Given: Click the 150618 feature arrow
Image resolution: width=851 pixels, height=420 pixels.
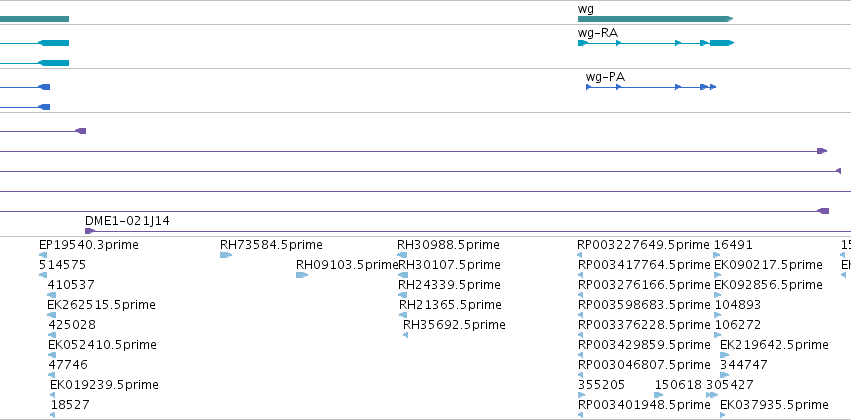Looking at the screenshot, I should pyautogui.click(x=659, y=396).
